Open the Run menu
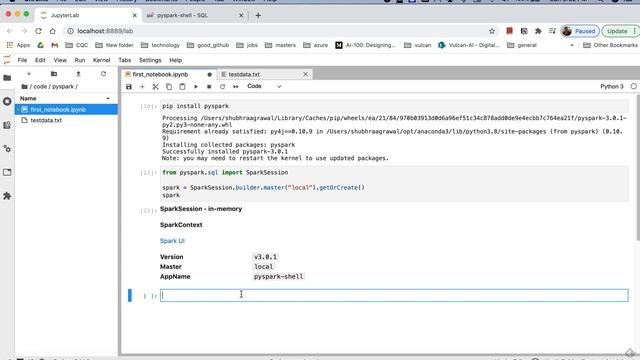 pyautogui.click(x=80, y=60)
